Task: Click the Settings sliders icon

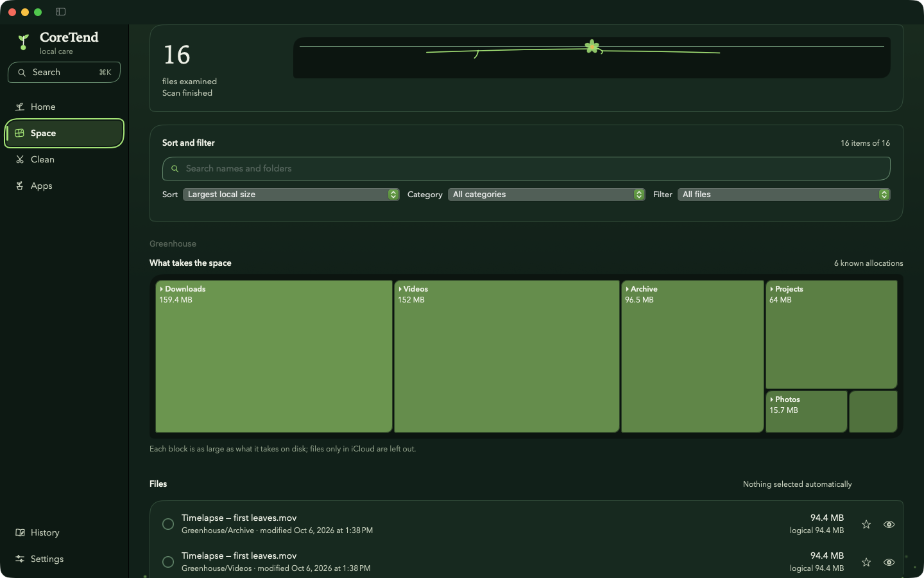Action: (20, 559)
